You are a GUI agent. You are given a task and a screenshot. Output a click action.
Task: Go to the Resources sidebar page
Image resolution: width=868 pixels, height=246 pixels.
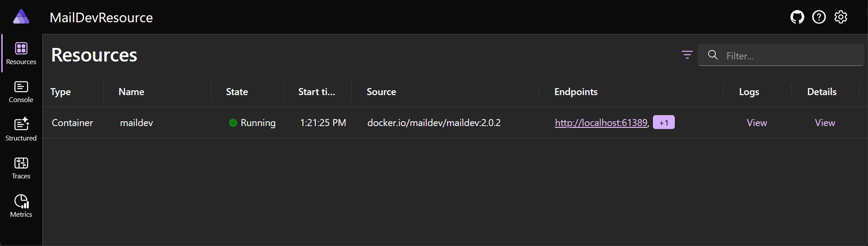pyautogui.click(x=21, y=53)
